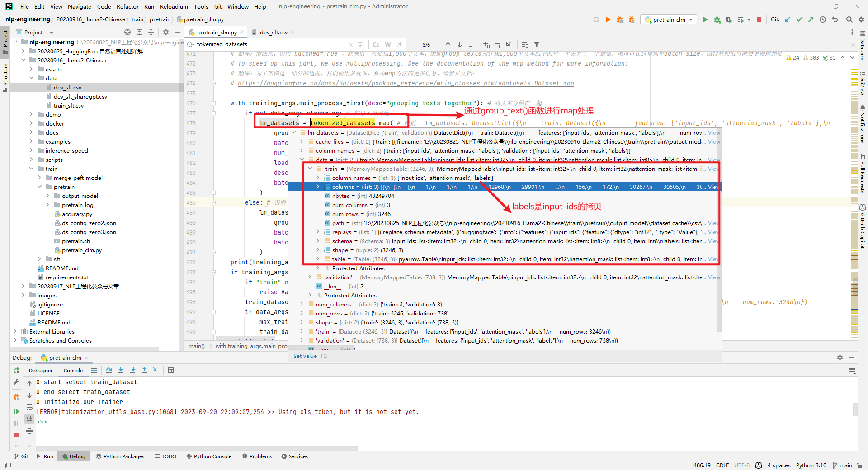
Task: Stop the debug session with the red square in the Debug panel
Action: point(16,435)
